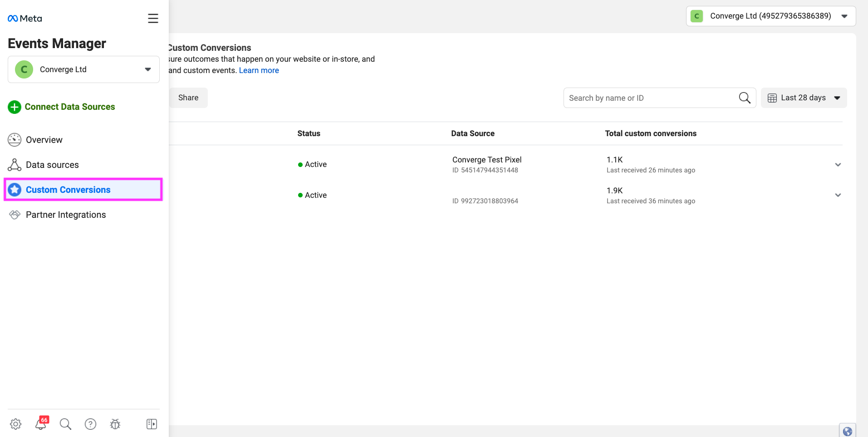The height and width of the screenshot is (437, 868).
Task: Open Partner Integrations page
Action: tap(66, 215)
